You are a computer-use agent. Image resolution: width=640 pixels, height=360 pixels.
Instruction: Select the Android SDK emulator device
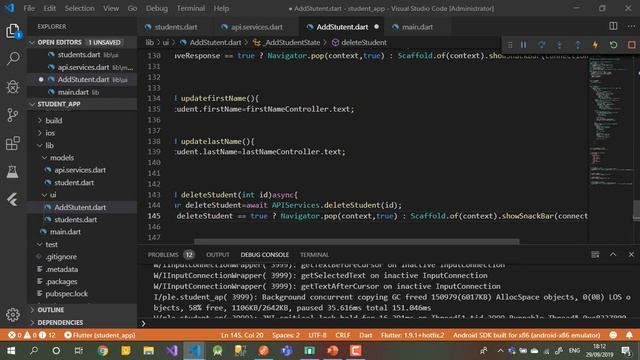pyautogui.click(x=527, y=335)
